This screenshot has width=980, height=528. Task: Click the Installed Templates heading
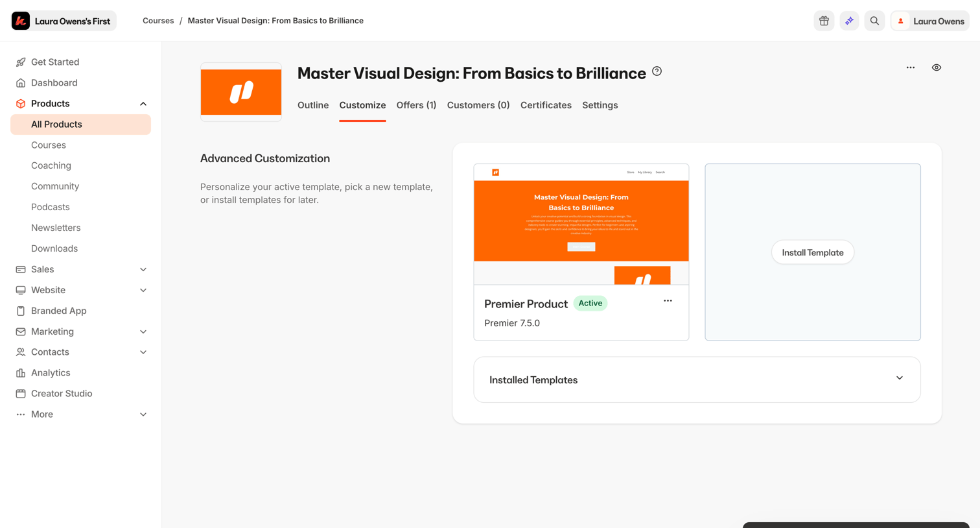[x=533, y=380]
